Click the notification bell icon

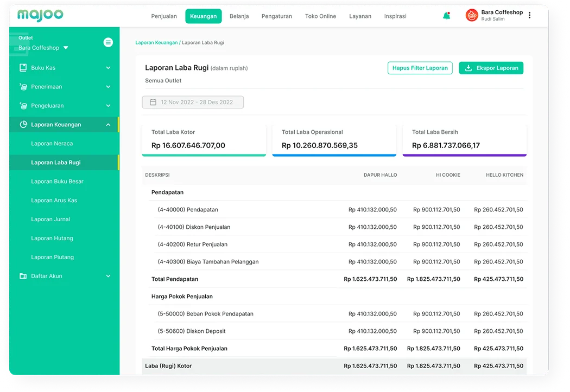446,16
